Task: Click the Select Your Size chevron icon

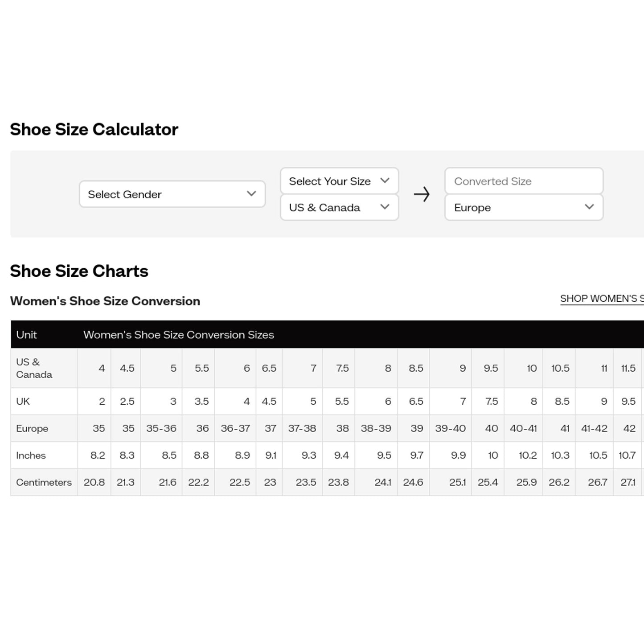Action: pos(385,181)
